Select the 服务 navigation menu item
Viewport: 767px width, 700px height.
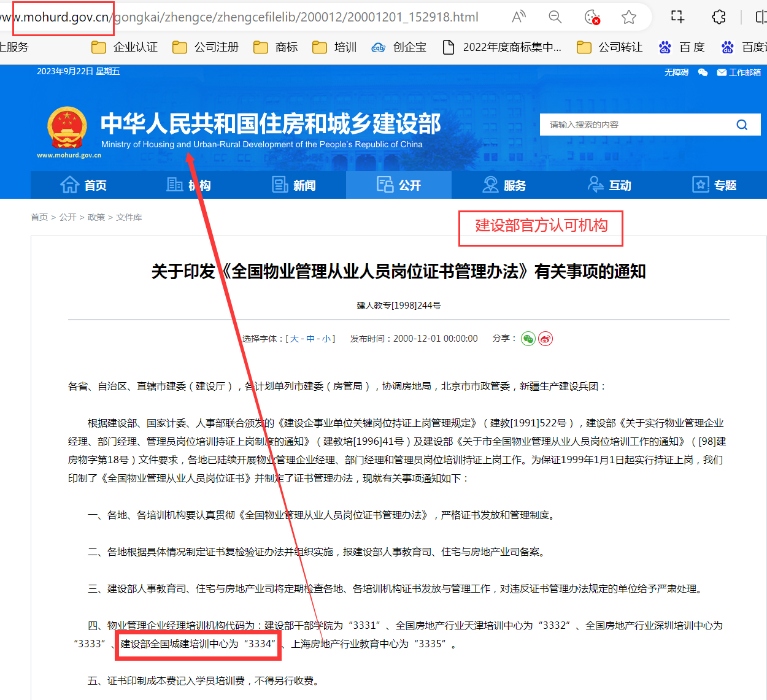pyautogui.click(x=504, y=185)
